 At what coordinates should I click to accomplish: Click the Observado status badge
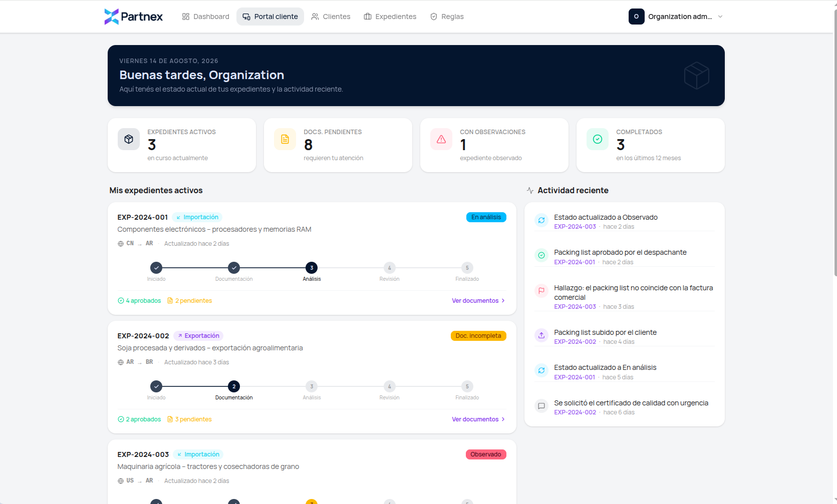point(486,454)
